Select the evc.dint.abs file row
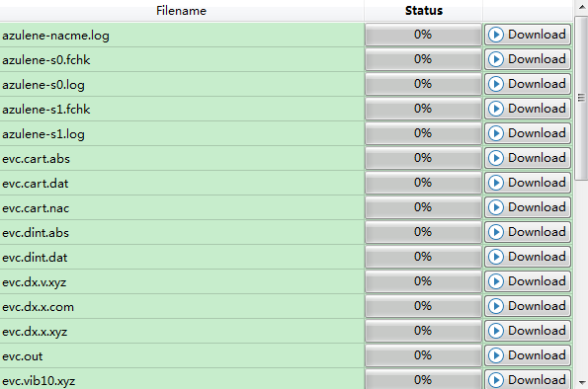Screen dimensions: 588x389 click(x=182, y=232)
